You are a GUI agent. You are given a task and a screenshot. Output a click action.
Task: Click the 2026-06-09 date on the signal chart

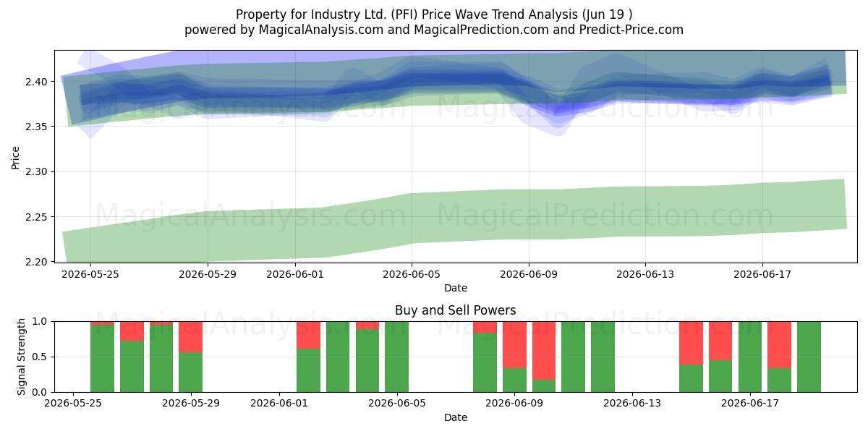515,404
